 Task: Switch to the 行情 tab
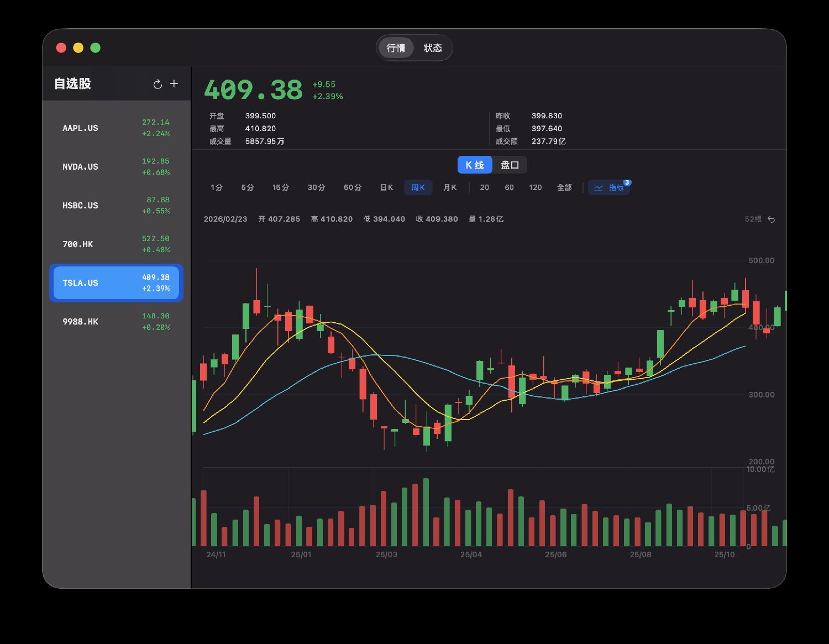click(396, 48)
